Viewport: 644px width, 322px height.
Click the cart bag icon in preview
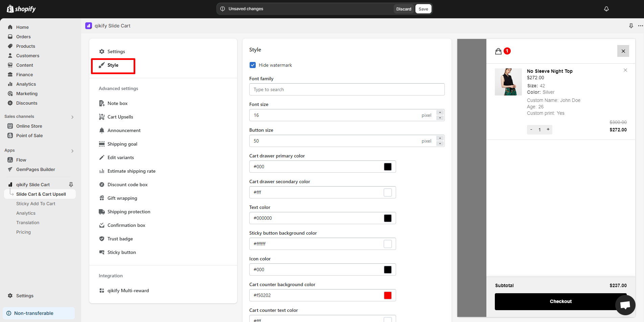point(498,51)
